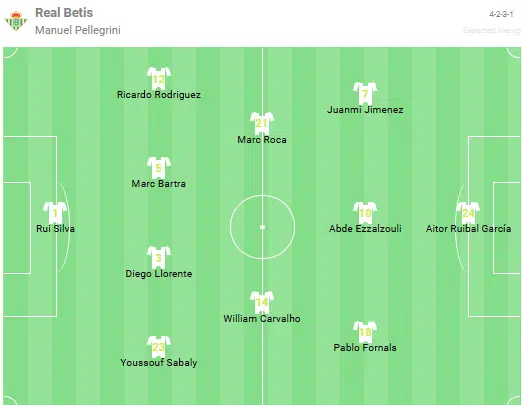Click the William Carvalho name text
522x405 pixels.
click(262, 319)
